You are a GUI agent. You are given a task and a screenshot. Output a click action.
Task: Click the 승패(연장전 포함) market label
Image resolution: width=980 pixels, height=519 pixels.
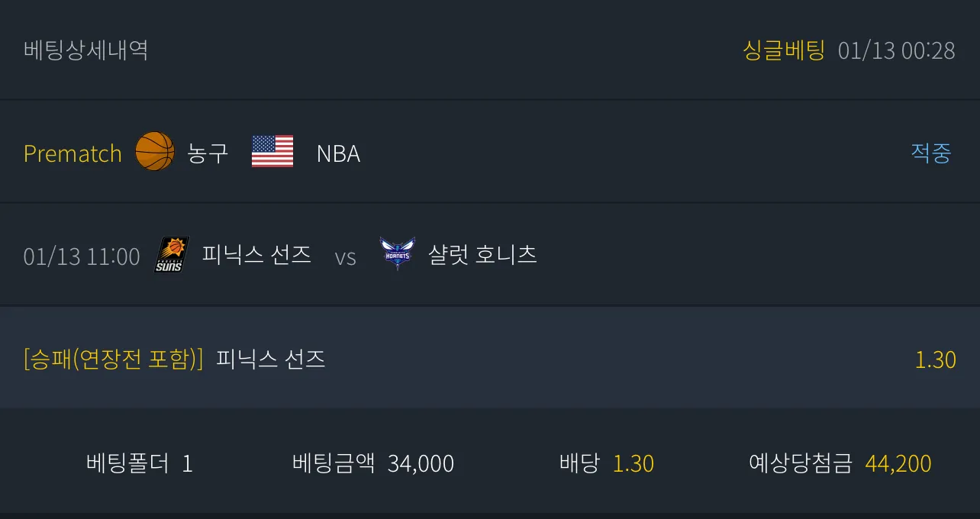point(114,359)
